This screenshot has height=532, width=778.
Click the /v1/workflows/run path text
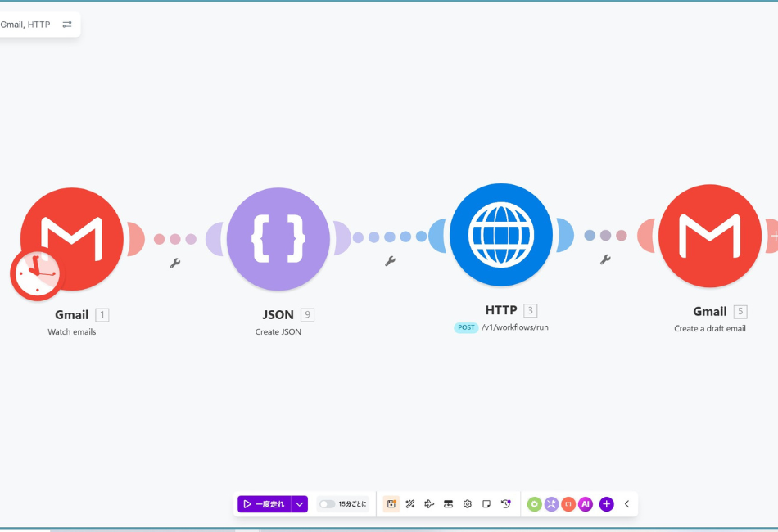pyautogui.click(x=515, y=327)
